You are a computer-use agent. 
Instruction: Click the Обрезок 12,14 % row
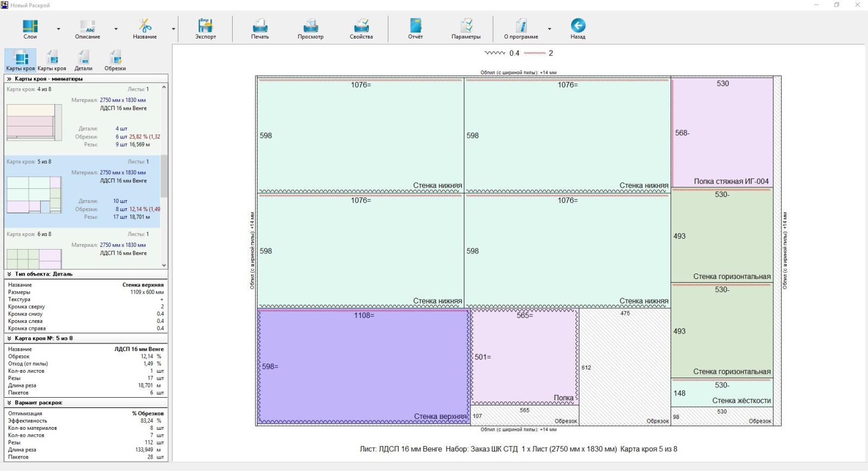pos(86,357)
